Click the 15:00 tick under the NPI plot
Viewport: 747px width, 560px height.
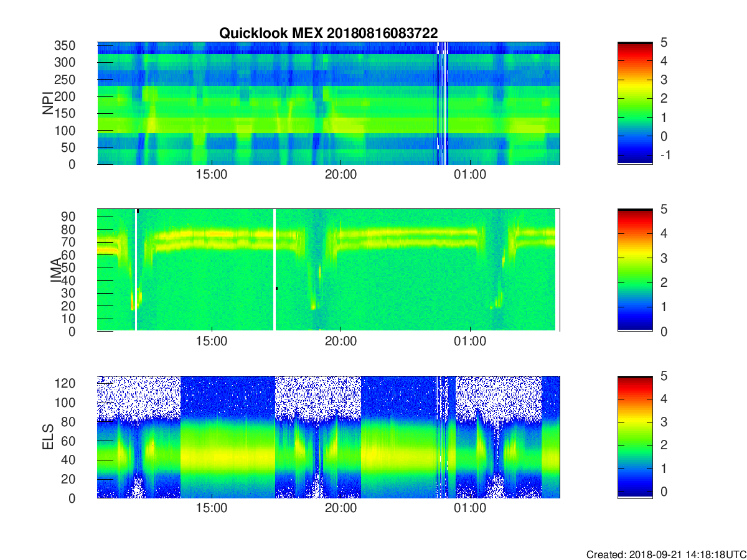[x=212, y=174]
